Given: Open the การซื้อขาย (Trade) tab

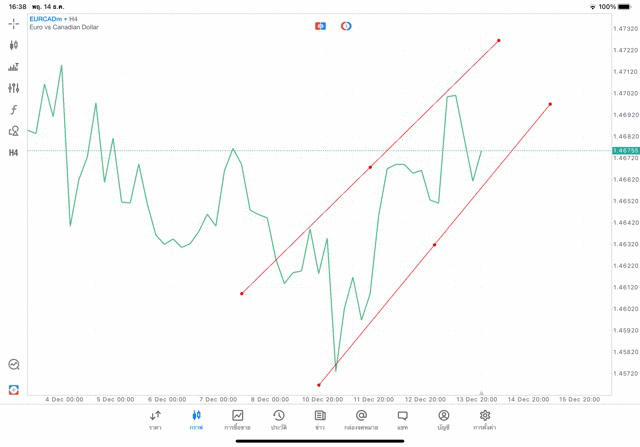Looking at the screenshot, I should tap(237, 419).
